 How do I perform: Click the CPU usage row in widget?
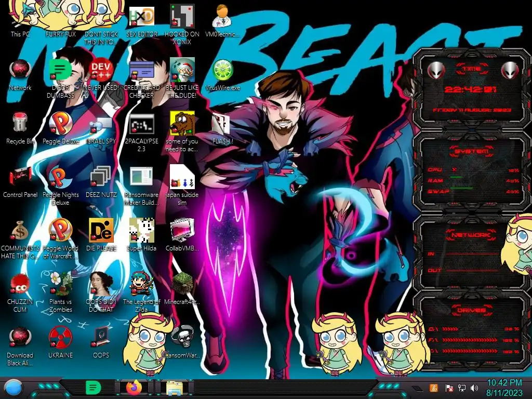(x=473, y=170)
